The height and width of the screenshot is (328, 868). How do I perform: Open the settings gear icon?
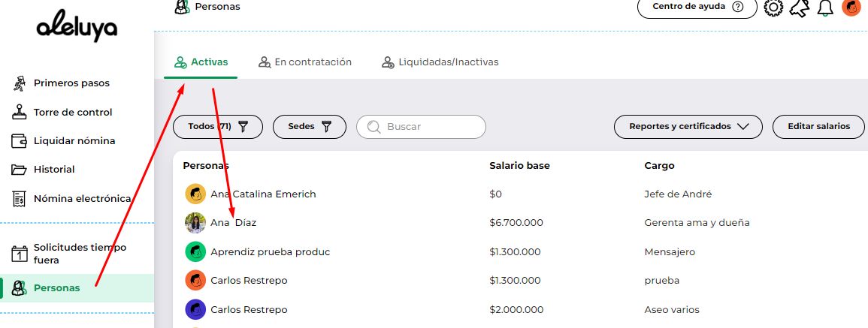point(773,8)
